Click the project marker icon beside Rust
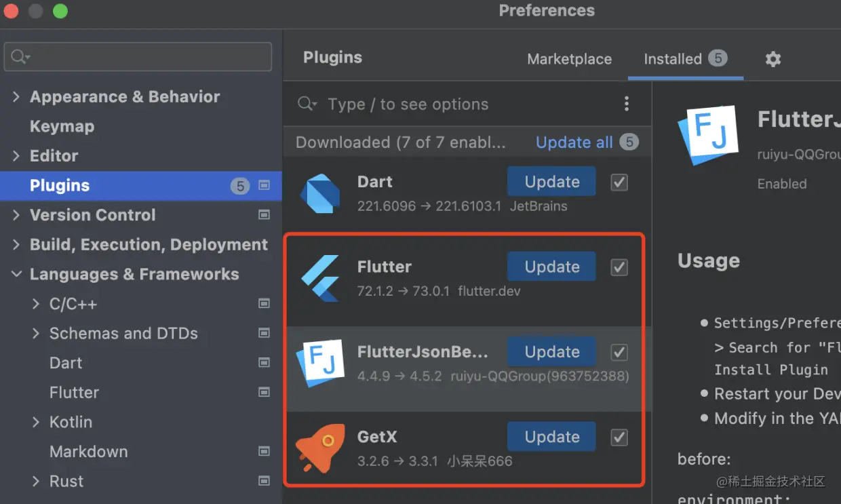Viewport: 841px width, 504px height. tap(265, 481)
